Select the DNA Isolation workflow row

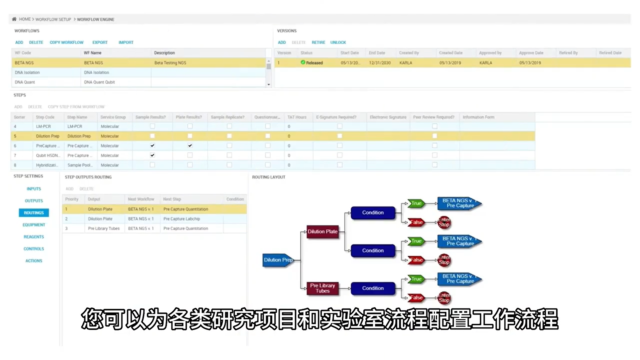139,72
